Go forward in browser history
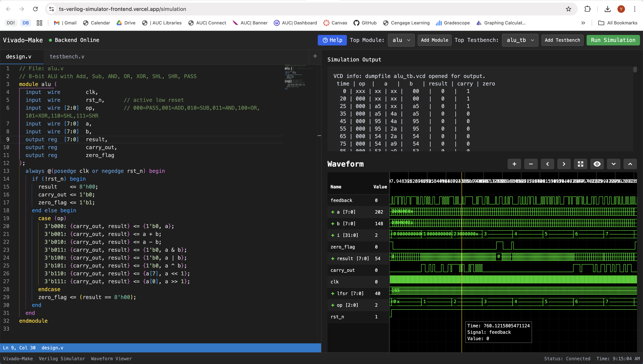 (22, 9)
